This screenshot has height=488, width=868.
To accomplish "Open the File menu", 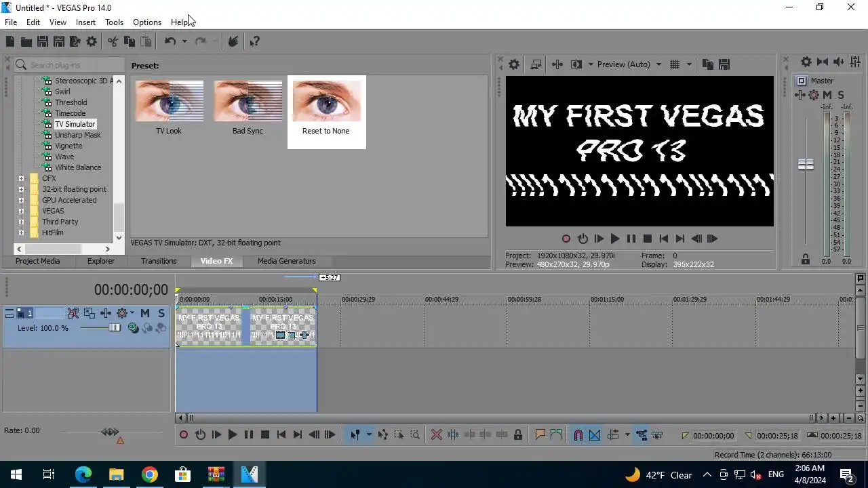I will 11,22.
